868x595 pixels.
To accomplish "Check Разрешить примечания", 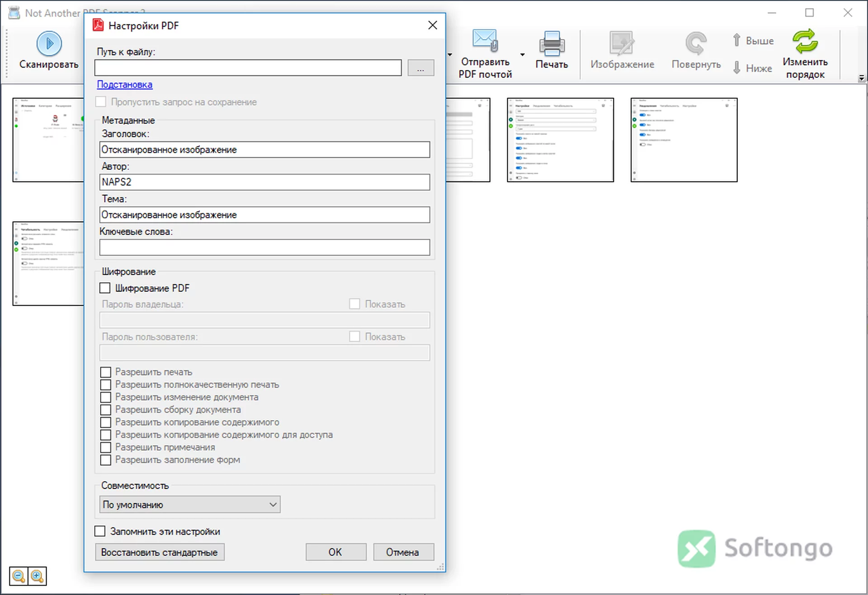I will (105, 447).
